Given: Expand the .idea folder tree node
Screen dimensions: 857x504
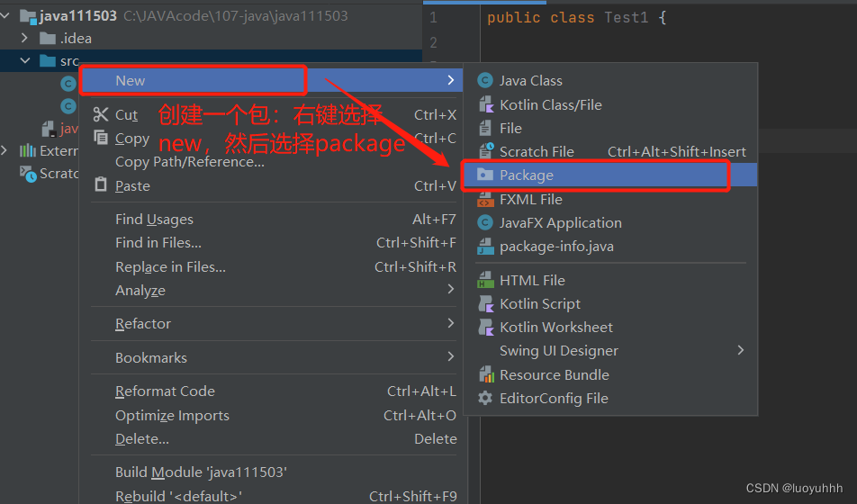Looking at the screenshot, I should coord(24,38).
